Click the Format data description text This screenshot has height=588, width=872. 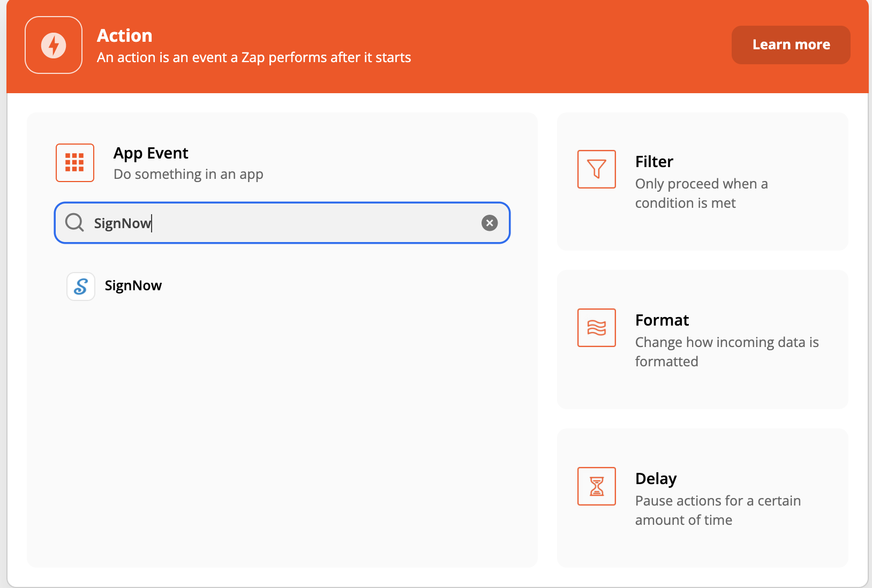tap(727, 351)
